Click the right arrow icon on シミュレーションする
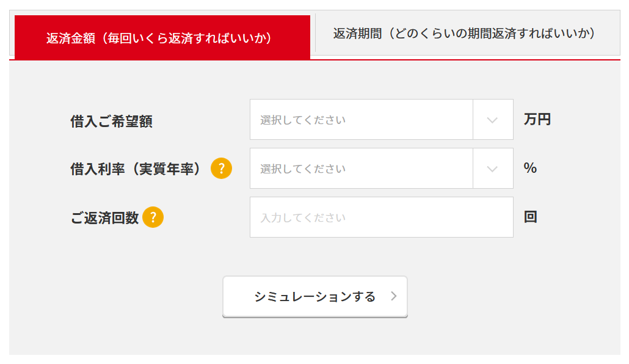This screenshot has width=629, height=364. click(394, 296)
